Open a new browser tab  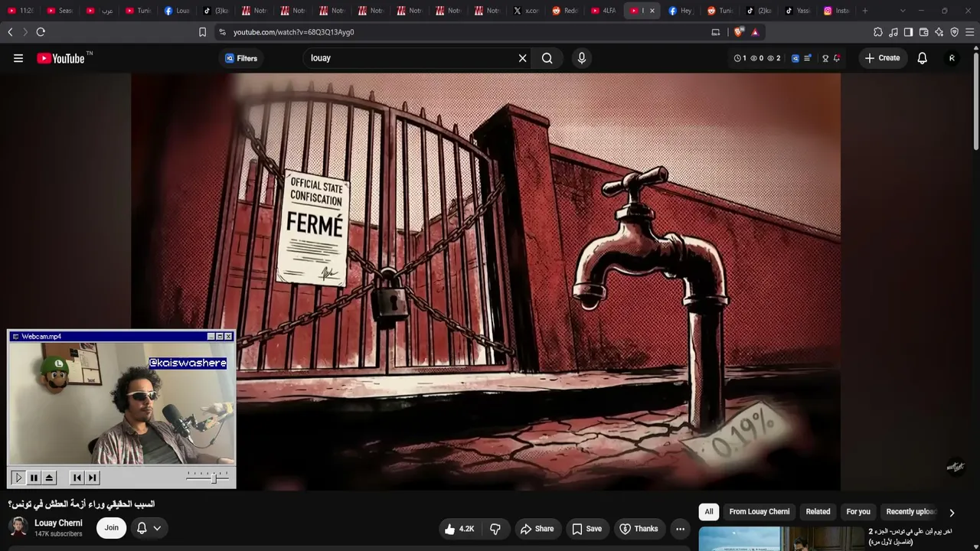(x=865, y=11)
